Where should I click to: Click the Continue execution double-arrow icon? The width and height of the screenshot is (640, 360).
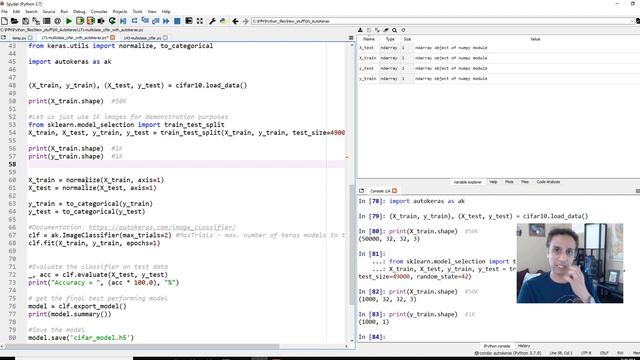(x=166, y=21)
